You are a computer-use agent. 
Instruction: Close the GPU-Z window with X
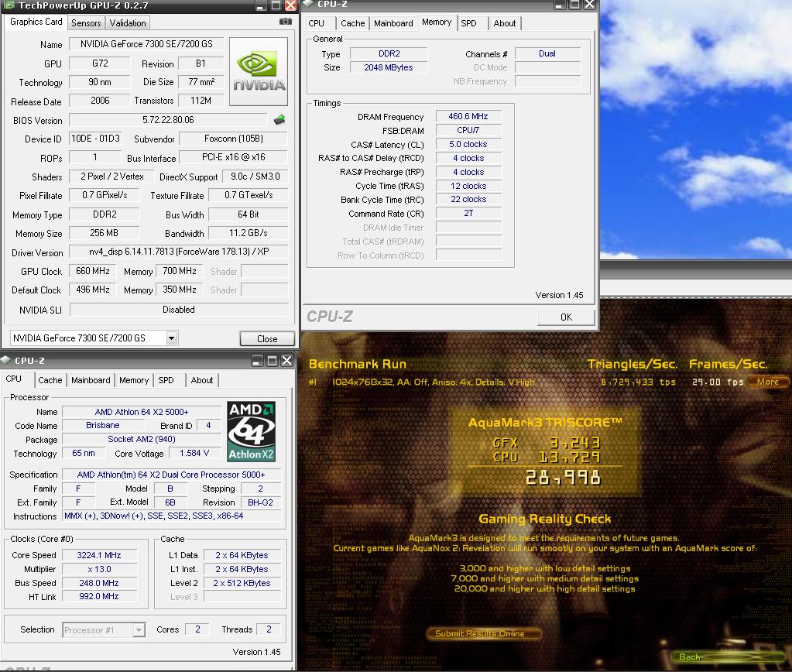point(290,5)
